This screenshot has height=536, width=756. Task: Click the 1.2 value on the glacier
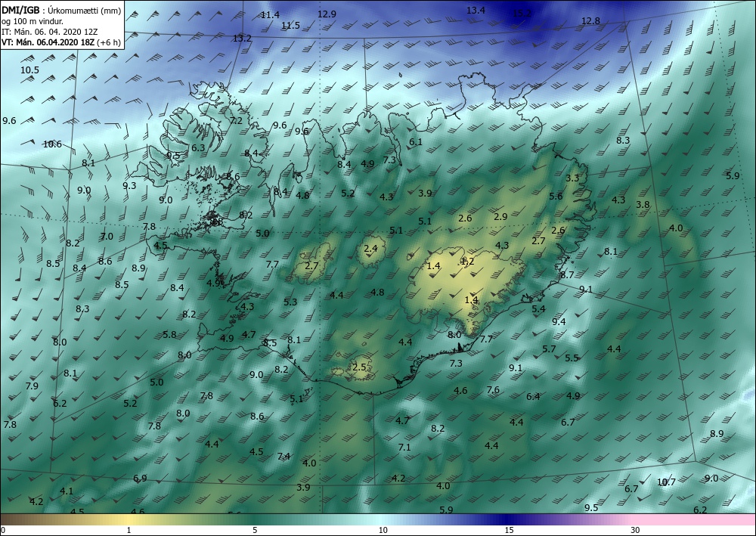click(x=468, y=262)
